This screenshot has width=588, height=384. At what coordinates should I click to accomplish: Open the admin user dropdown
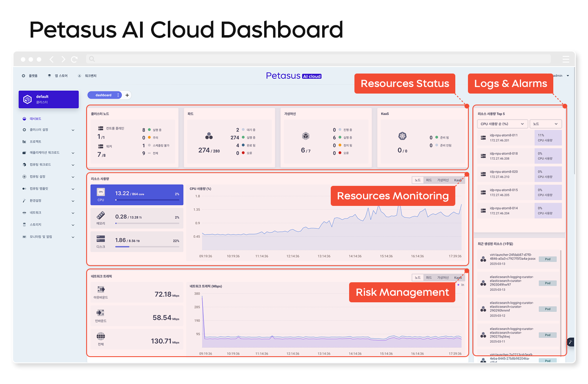pos(568,76)
